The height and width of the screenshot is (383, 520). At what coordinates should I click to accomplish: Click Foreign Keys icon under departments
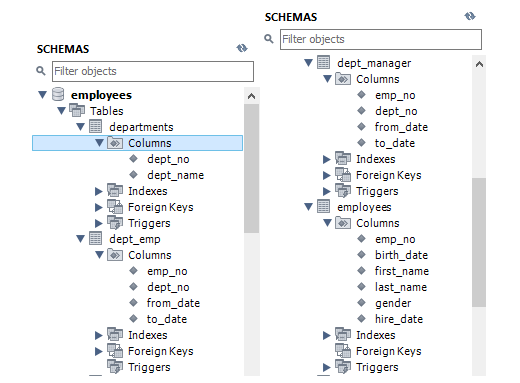[115, 207]
